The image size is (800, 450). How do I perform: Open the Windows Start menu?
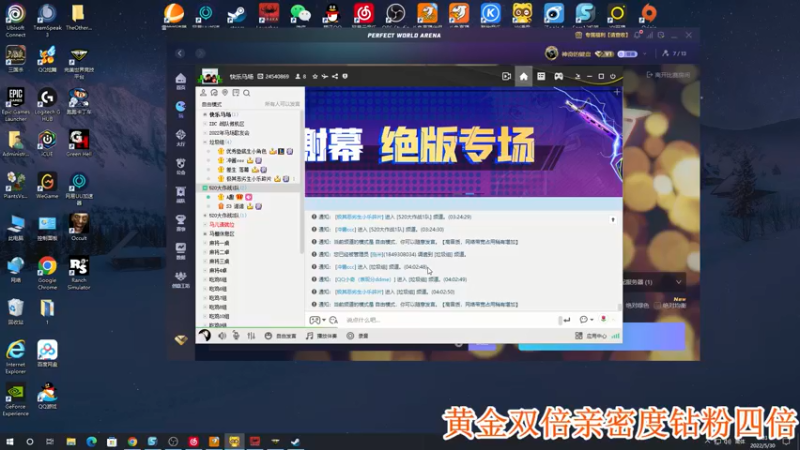point(10,442)
